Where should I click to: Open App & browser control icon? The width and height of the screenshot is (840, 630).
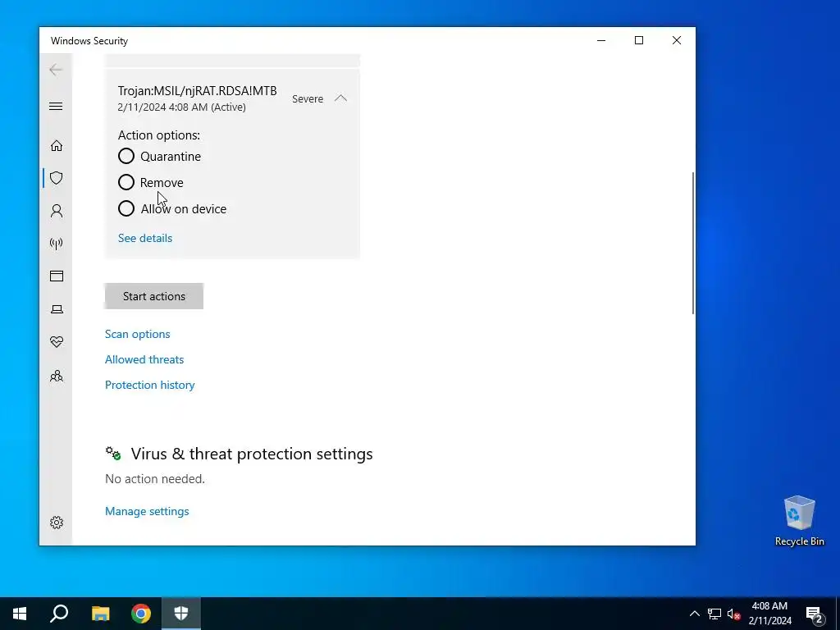click(x=57, y=276)
